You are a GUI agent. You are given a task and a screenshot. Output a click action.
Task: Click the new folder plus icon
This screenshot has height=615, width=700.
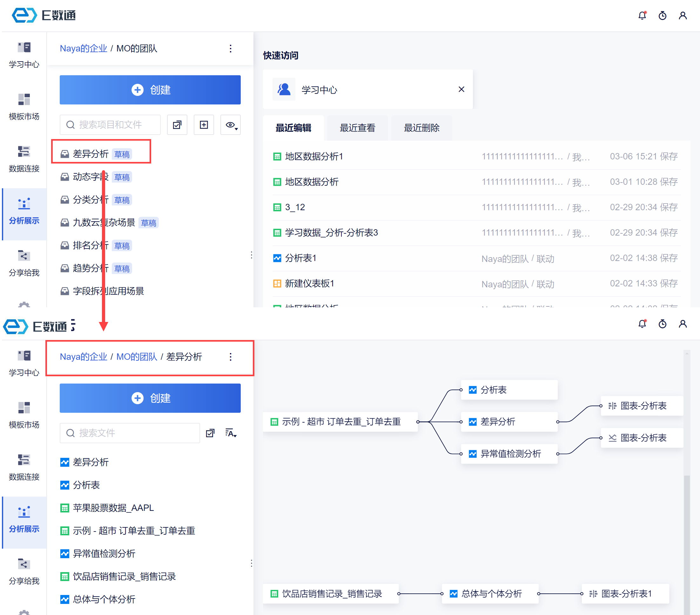pyautogui.click(x=204, y=125)
